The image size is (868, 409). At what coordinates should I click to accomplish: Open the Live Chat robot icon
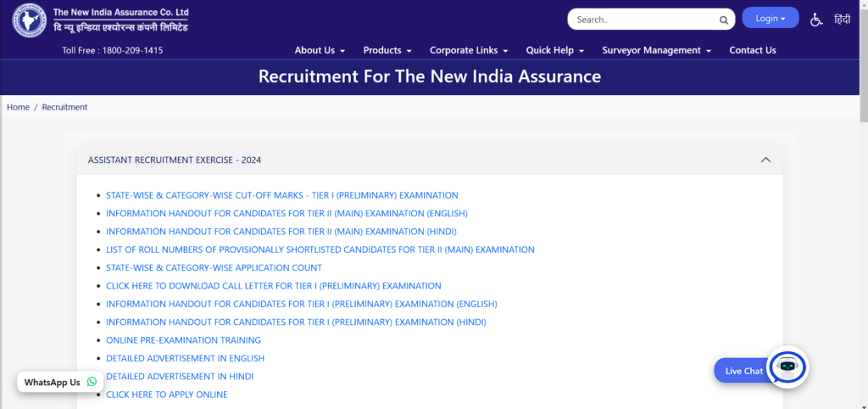point(787,367)
